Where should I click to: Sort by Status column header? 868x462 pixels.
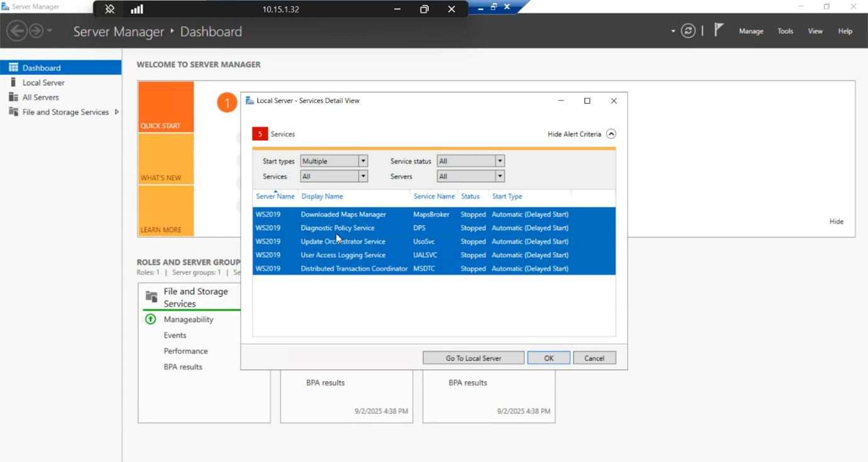coord(470,196)
